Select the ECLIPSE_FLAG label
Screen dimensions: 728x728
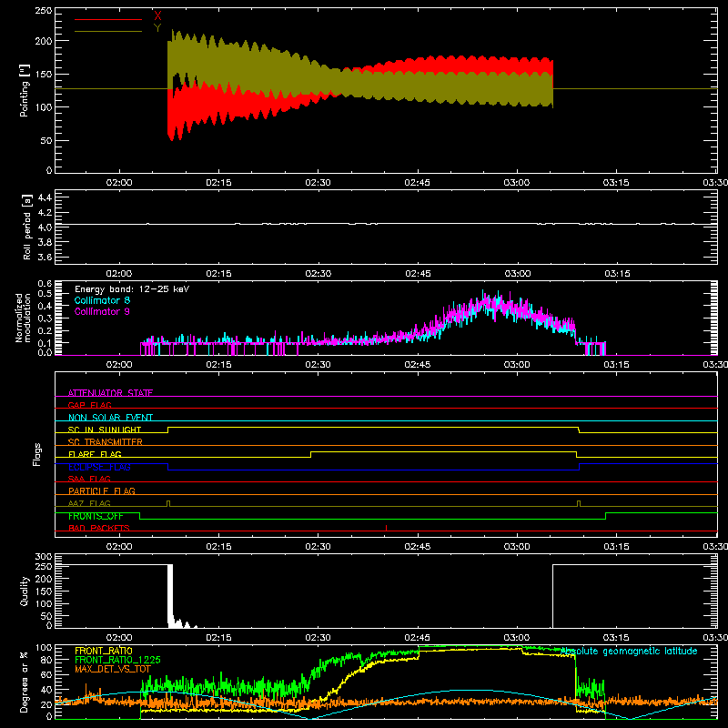99,467
